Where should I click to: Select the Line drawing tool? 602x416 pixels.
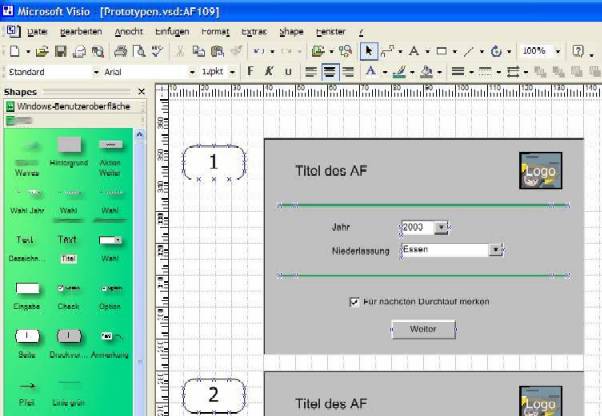point(469,51)
